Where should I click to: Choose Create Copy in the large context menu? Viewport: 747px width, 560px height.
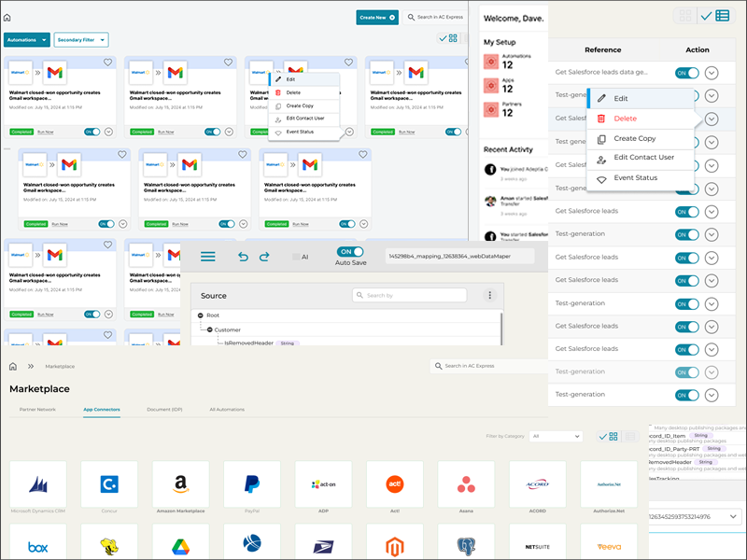634,138
